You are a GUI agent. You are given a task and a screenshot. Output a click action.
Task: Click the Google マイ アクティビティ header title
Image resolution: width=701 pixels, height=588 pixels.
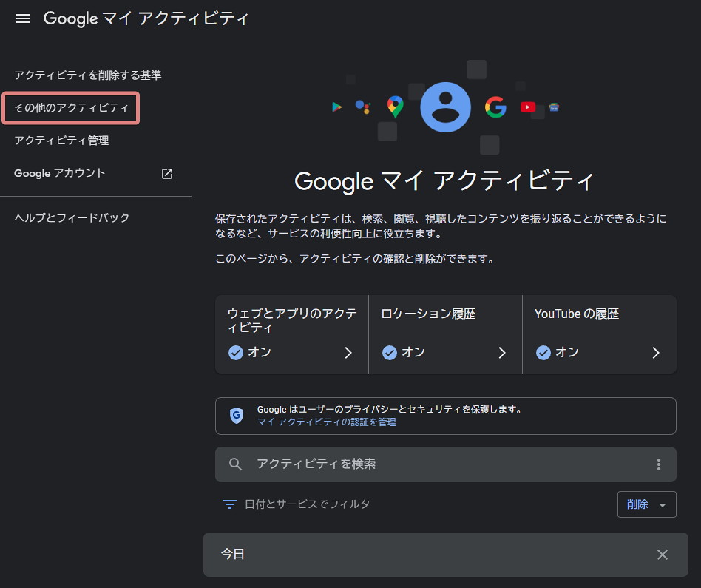(146, 18)
